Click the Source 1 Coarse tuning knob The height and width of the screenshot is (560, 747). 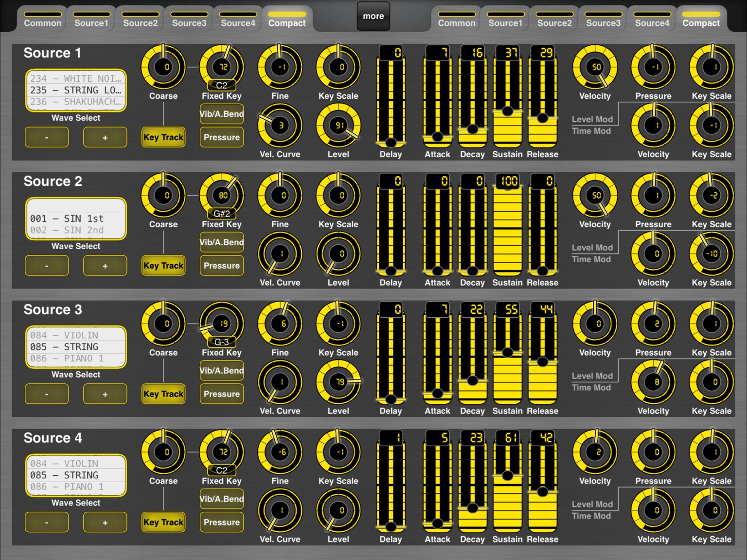point(163,67)
